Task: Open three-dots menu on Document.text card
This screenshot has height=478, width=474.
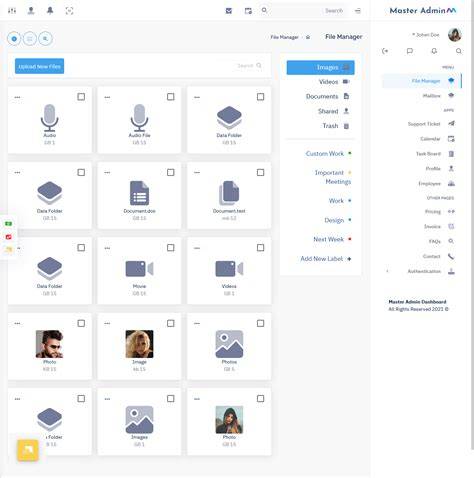Action: pyautogui.click(x=197, y=173)
